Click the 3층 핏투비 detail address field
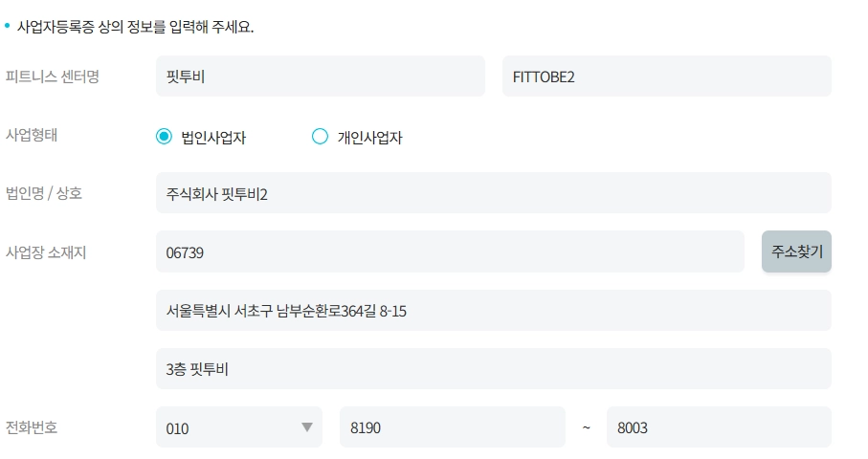868x459 pixels. (x=493, y=368)
